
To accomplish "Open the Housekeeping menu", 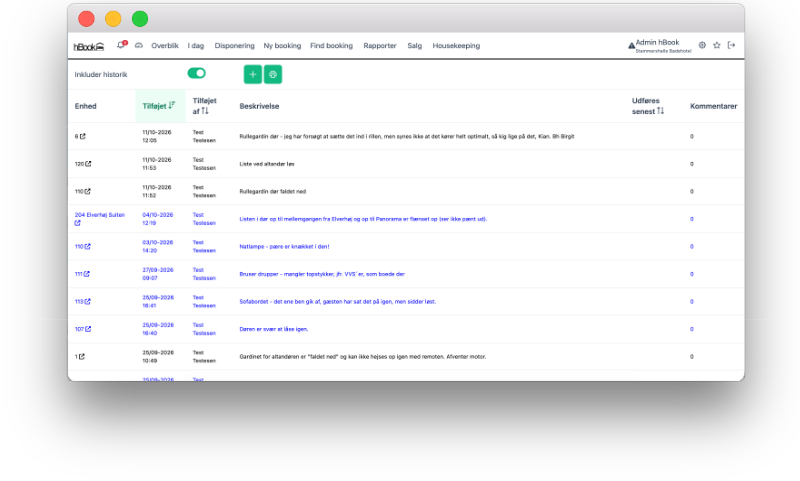I will point(456,45).
